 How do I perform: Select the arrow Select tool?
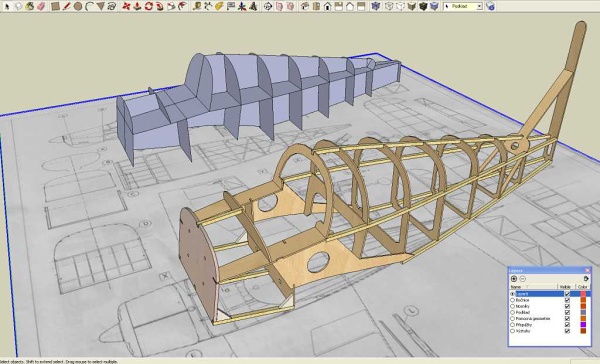click(7, 6)
